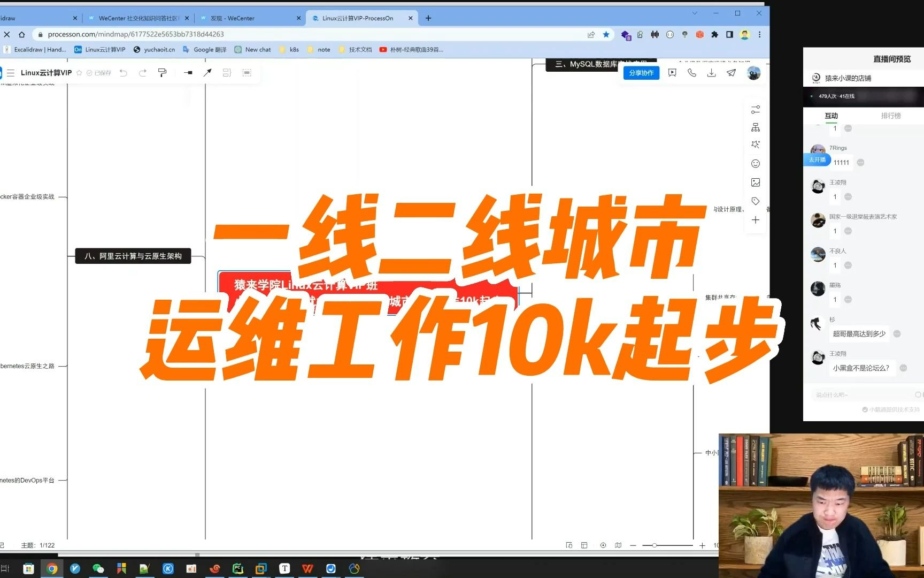This screenshot has width=924, height=578.
Task: Toggle locate-to-center icon in status bar
Action: (x=603, y=545)
